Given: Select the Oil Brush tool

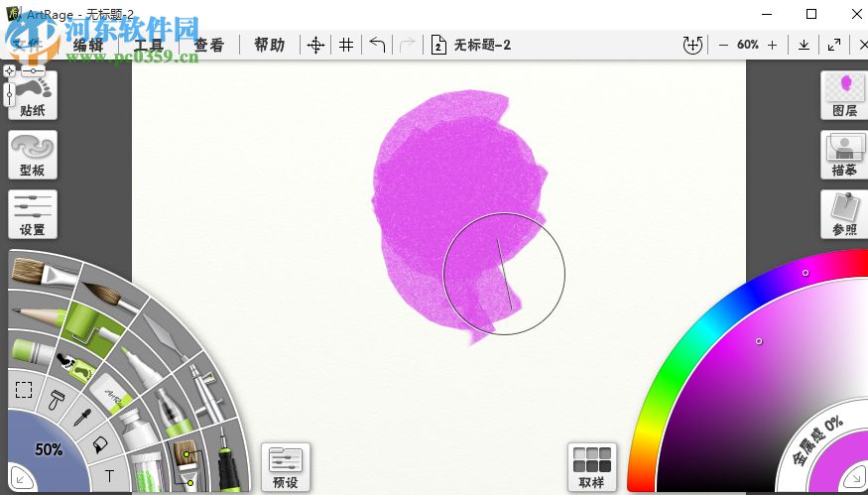Looking at the screenshot, I should point(45,273).
